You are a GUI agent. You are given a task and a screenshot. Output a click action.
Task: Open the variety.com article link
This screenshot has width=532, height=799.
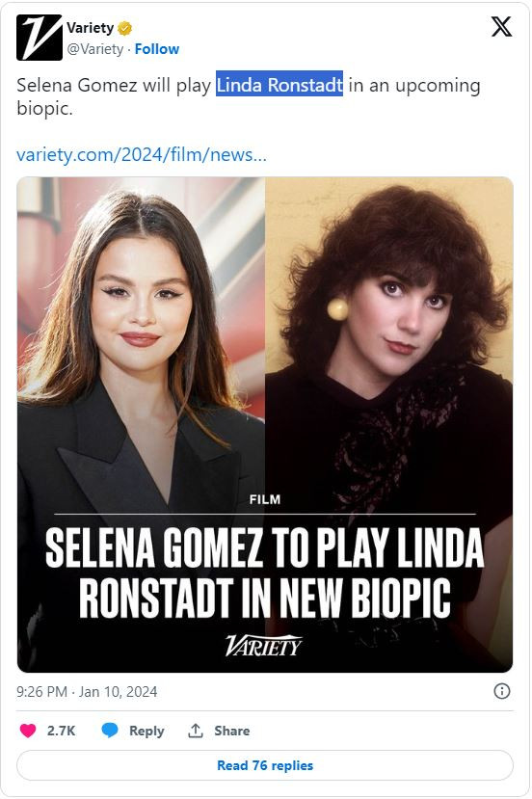point(142,154)
